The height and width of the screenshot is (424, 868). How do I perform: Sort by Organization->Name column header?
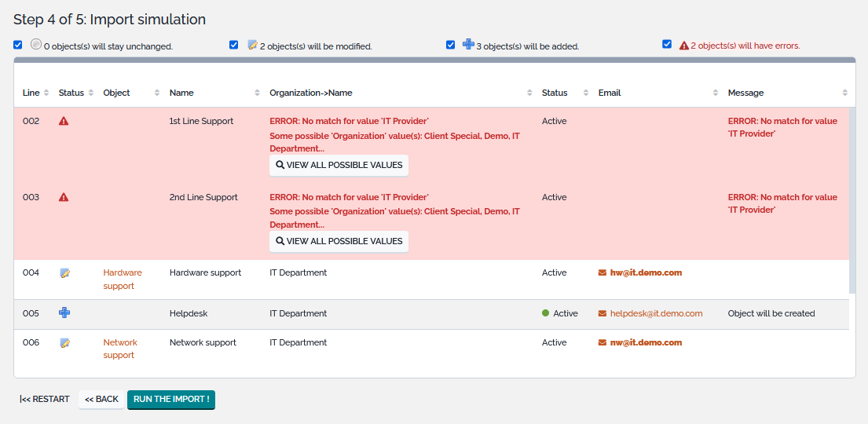point(311,93)
